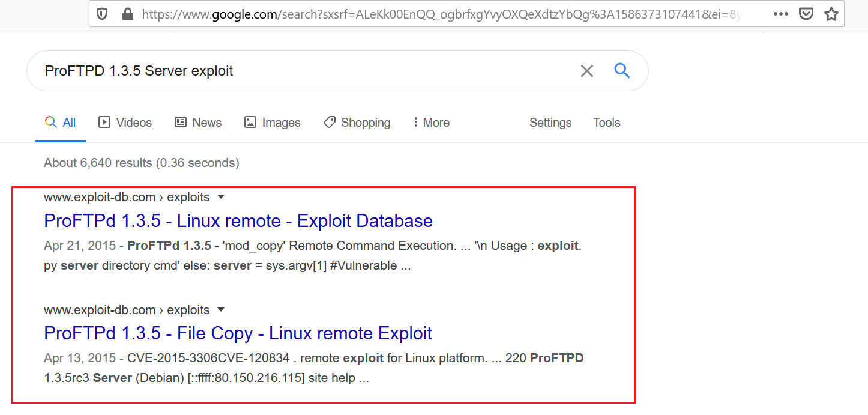Click the padlock site security icon

click(x=127, y=14)
